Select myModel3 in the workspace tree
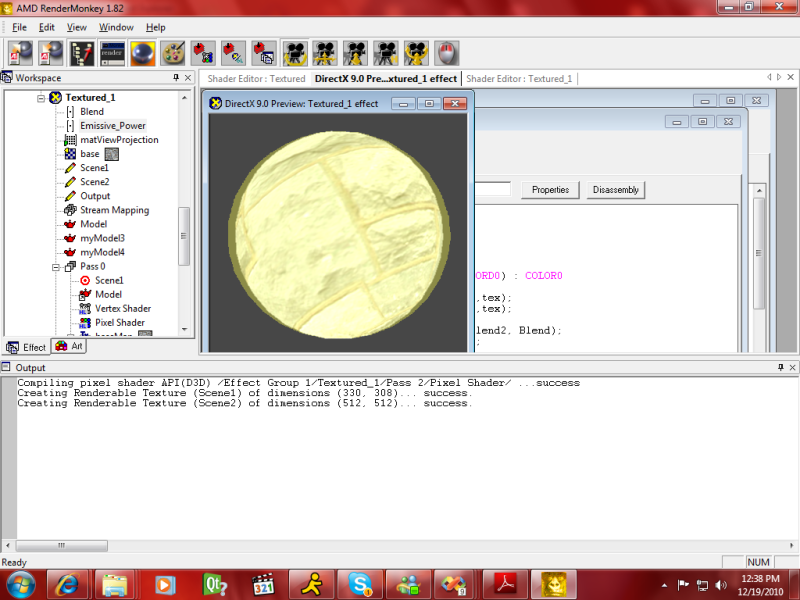The width and height of the screenshot is (800, 600). (102, 238)
